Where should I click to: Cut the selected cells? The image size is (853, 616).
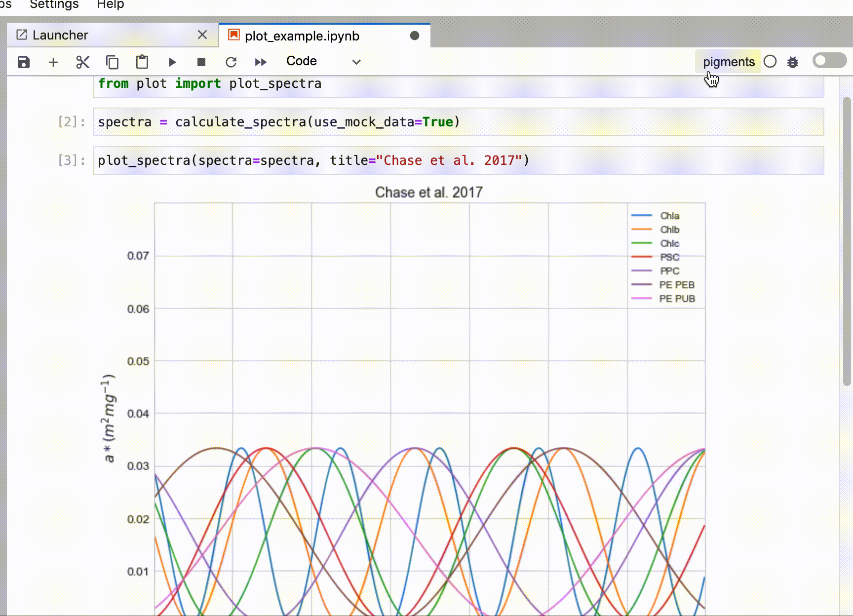[x=82, y=62]
